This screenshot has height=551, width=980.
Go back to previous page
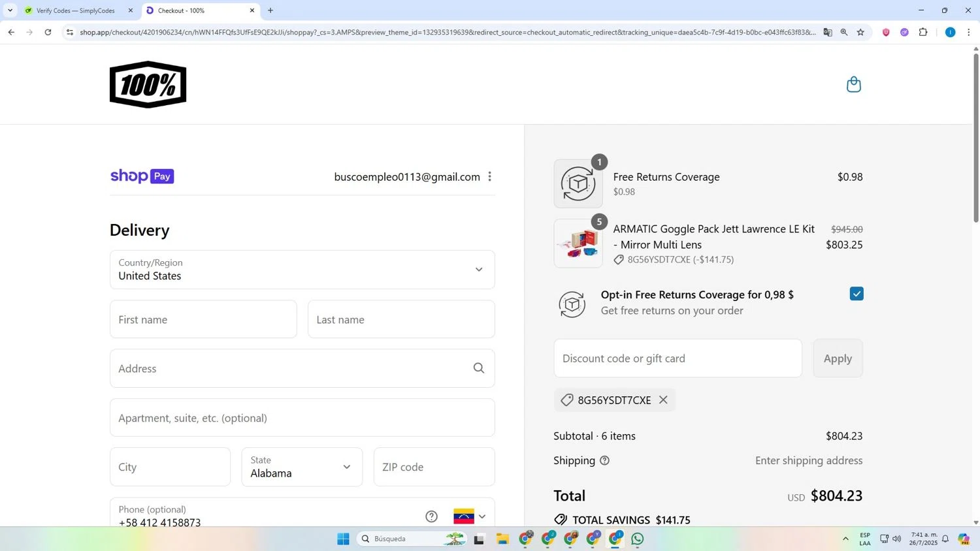[x=11, y=32]
